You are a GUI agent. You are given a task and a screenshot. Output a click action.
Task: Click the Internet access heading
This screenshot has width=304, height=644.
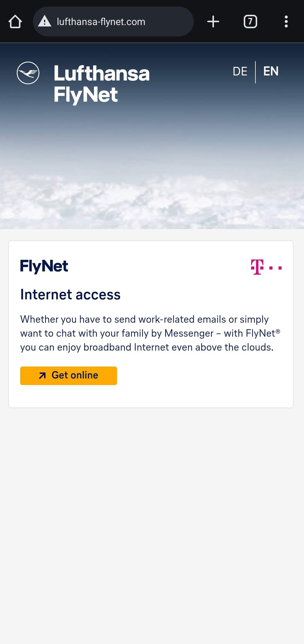(70, 295)
